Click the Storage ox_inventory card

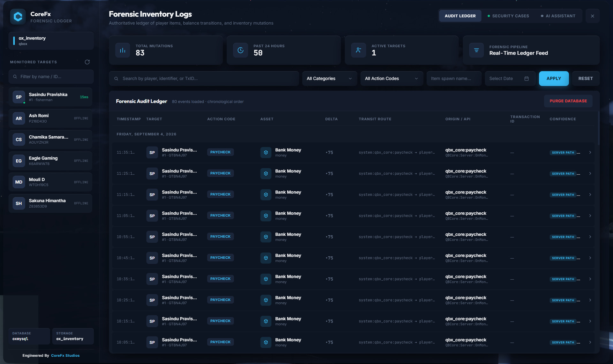click(x=73, y=336)
